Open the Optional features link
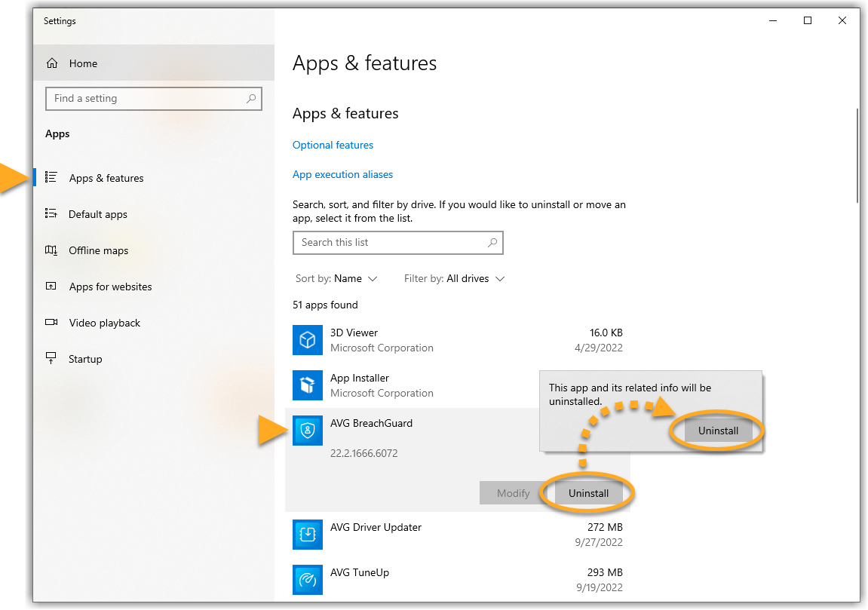The height and width of the screenshot is (610, 868). click(x=333, y=146)
